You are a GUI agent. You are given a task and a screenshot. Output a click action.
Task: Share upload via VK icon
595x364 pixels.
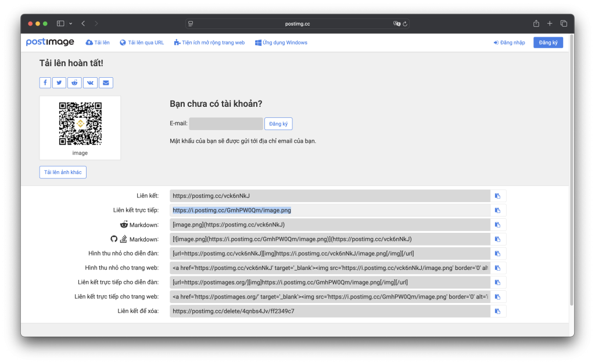click(x=90, y=82)
